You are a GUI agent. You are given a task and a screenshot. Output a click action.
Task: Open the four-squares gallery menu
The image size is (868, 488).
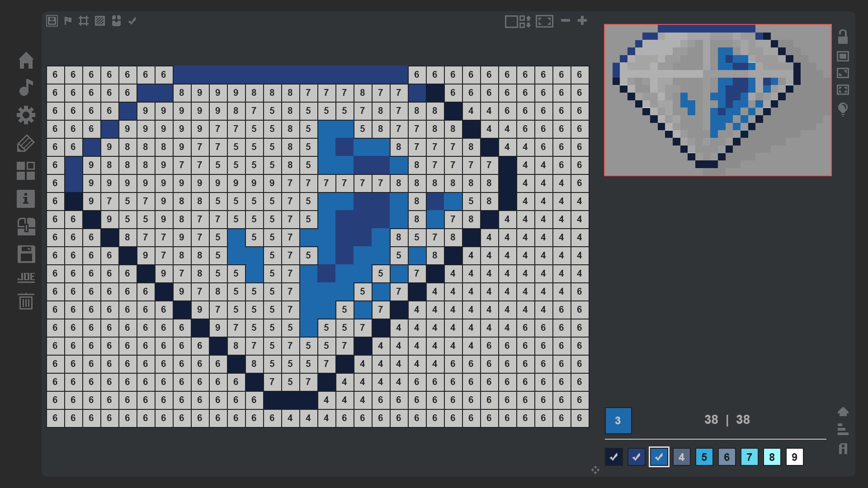click(x=26, y=171)
